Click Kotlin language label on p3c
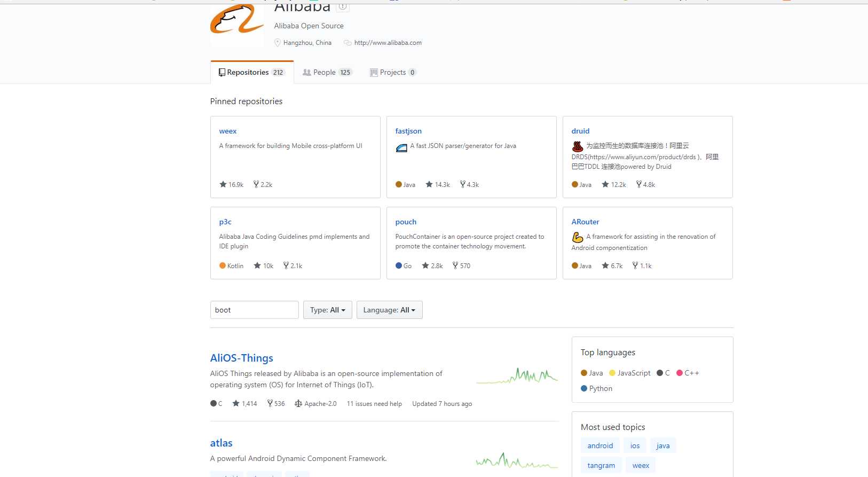This screenshot has width=868, height=477. point(231,265)
